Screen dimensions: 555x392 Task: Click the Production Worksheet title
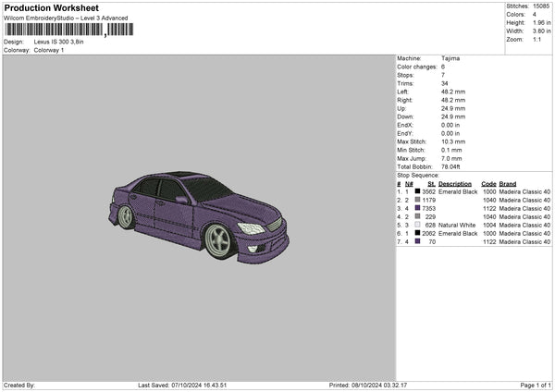click(x=51, y=8)
